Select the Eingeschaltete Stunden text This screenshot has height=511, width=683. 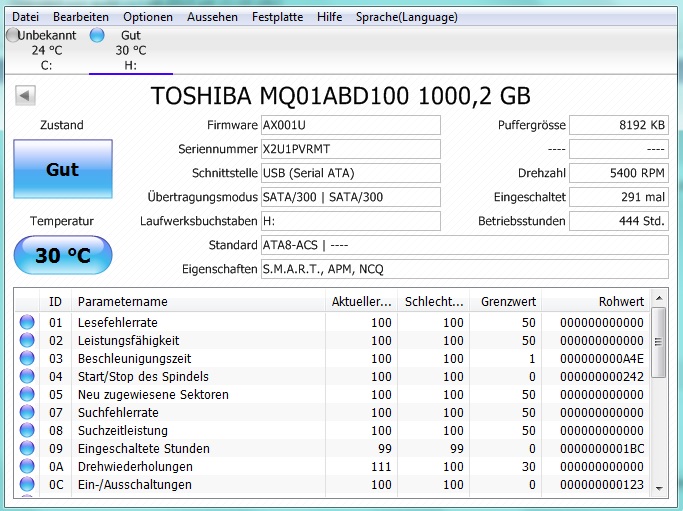click(144, 448)
